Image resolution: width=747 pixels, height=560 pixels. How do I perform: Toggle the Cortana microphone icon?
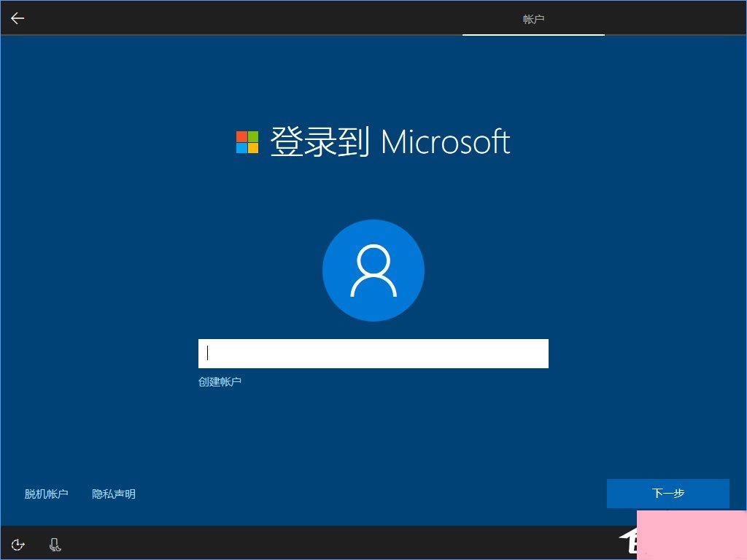click(x=55, y=544)
